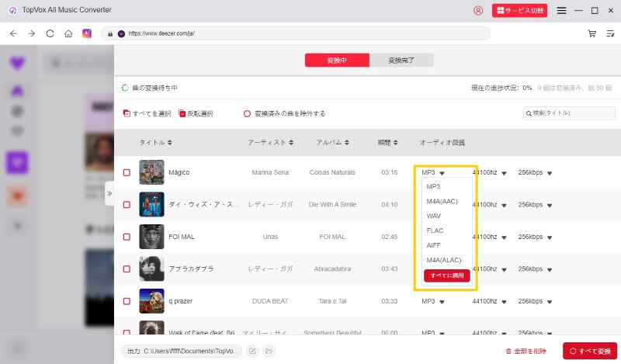
Task: Switch to the 変換完了 tab
Action: [x=401, y=61]
